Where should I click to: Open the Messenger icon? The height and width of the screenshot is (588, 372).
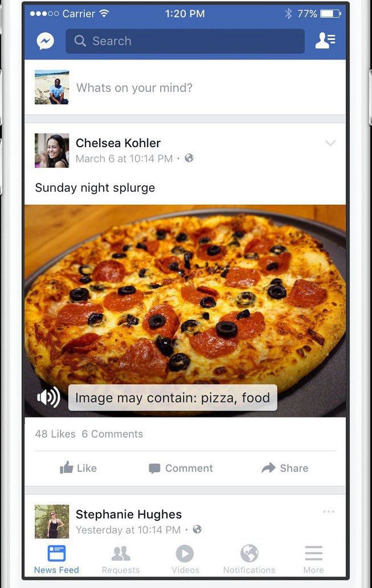pos(46,41)
